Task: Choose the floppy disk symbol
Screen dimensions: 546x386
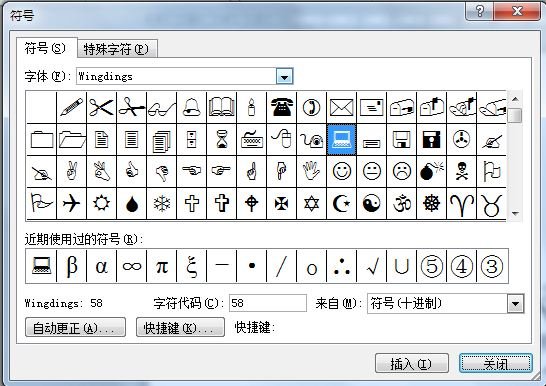Action: click(401, 139)
